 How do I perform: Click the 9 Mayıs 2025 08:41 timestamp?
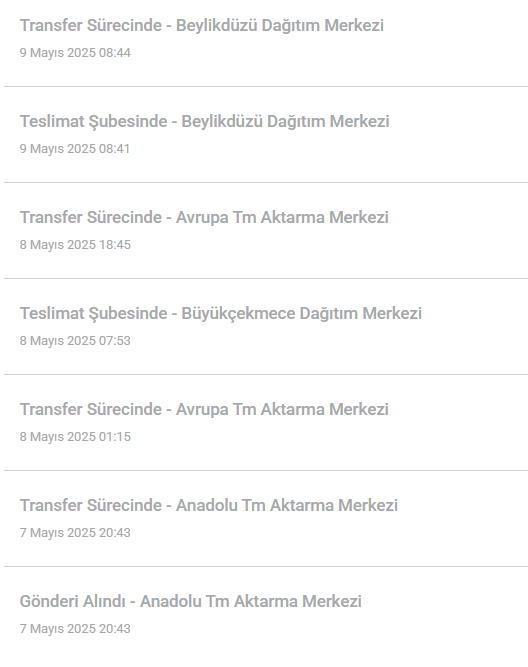[74, 149]
